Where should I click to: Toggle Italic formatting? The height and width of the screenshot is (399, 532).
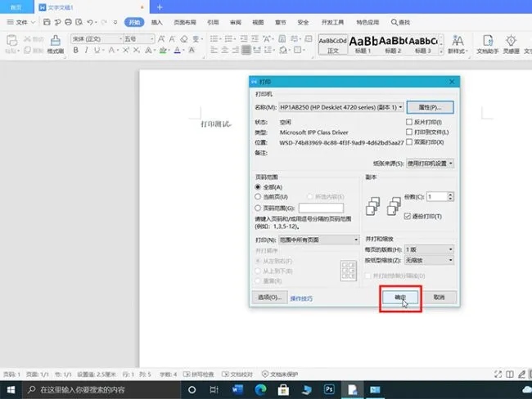[87, 51]
